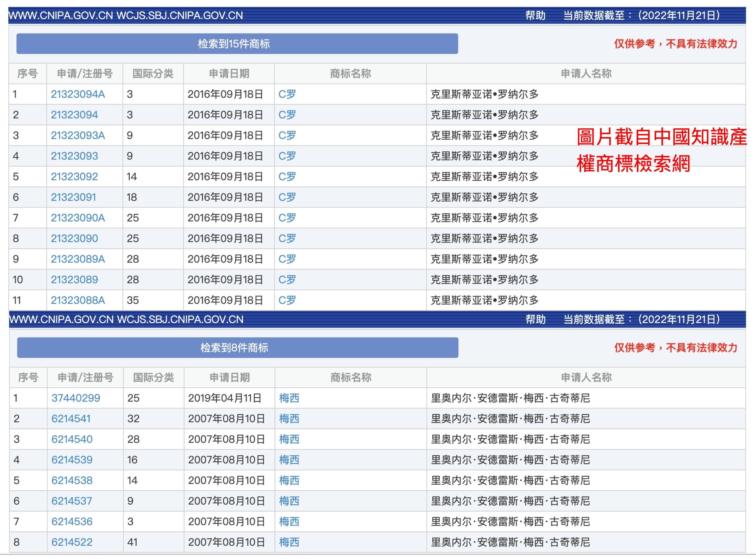Open registration number 6214538 link
This screenshot has height=559, width=756.
tap(72, 480)
